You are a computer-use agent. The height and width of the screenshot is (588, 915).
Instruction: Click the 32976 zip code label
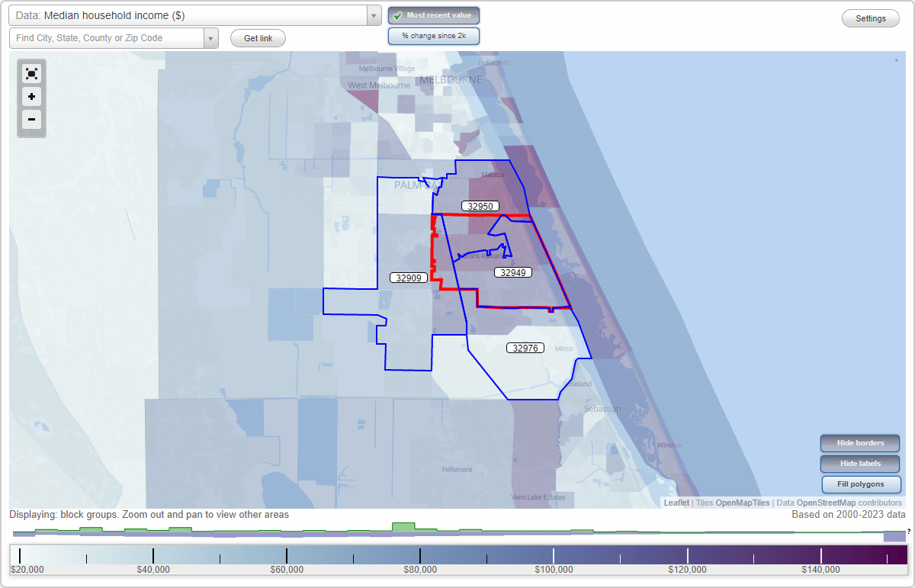(x=527, y=348)
